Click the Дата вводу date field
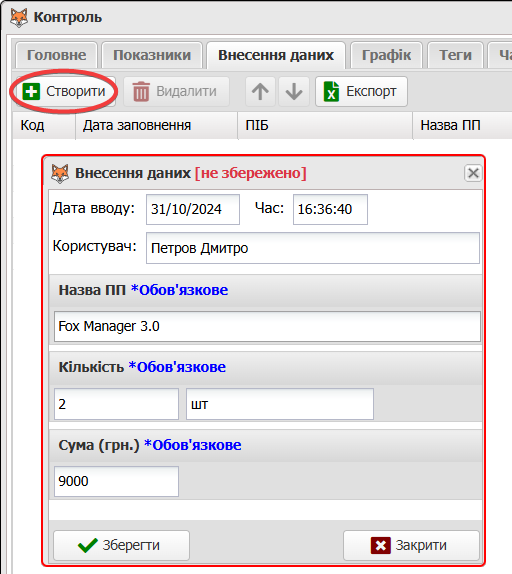 [193, 209]
